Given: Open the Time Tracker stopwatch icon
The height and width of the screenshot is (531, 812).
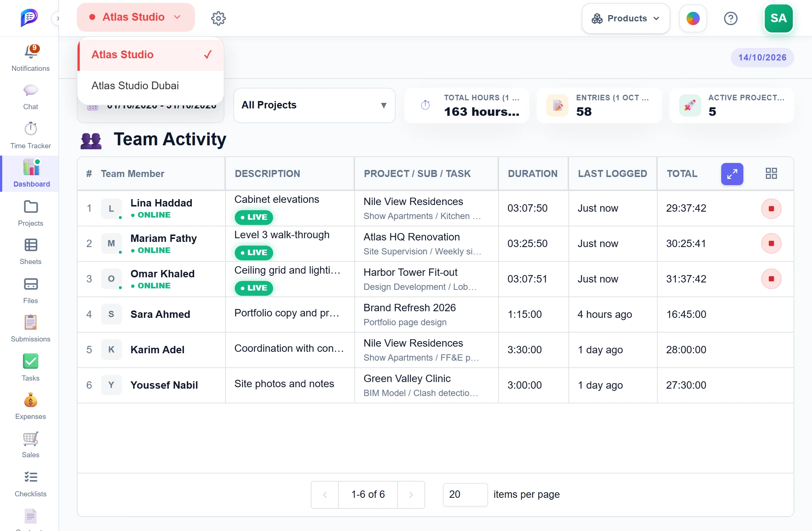Looking at the screenshot, I should click(x=31, y=129).
